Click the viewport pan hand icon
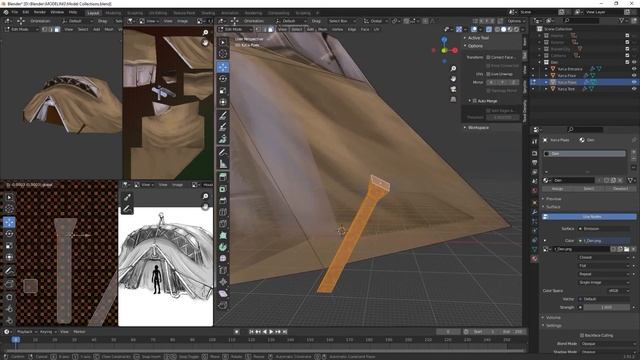This screenshot has height=360, width=640. tap(453, 79)
